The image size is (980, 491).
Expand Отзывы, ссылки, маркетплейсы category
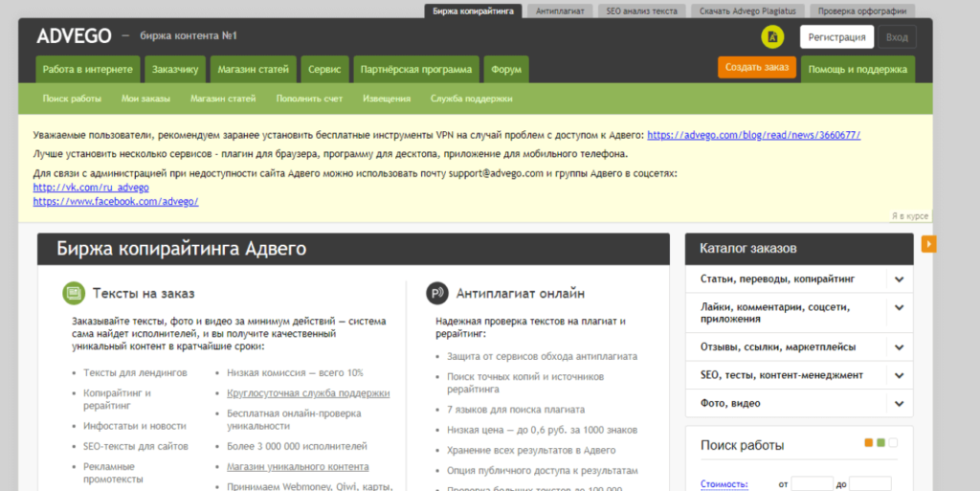tap(899, 347)
